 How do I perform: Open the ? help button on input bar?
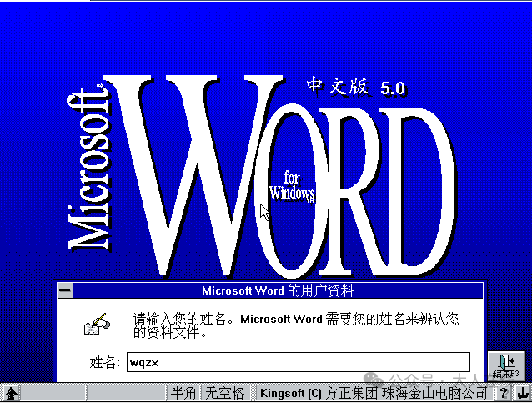point(504,393)
